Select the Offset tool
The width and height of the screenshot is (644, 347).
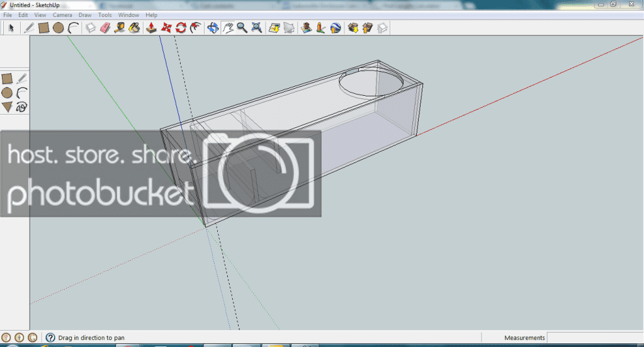pos(196,28)
